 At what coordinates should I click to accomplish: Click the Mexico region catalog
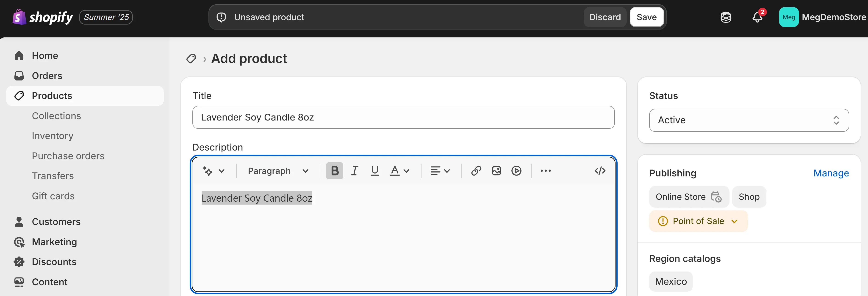(671, 282)
